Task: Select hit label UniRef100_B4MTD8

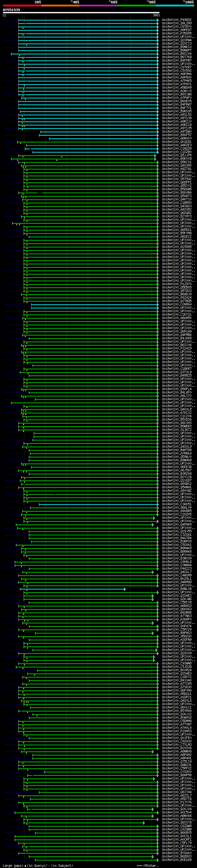Action: click(x=177, y=450)
